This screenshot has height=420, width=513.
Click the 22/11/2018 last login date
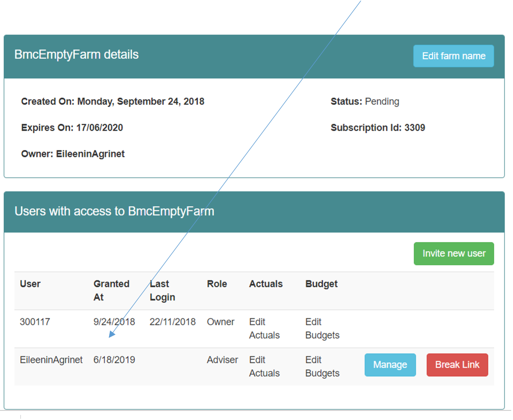(x=172, y=322)
